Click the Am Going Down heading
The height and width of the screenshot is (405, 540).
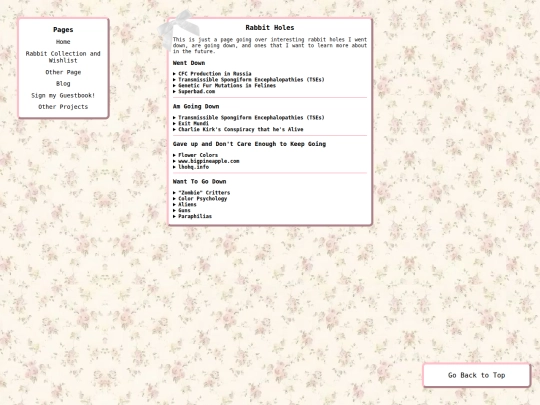tap(196, 106)
